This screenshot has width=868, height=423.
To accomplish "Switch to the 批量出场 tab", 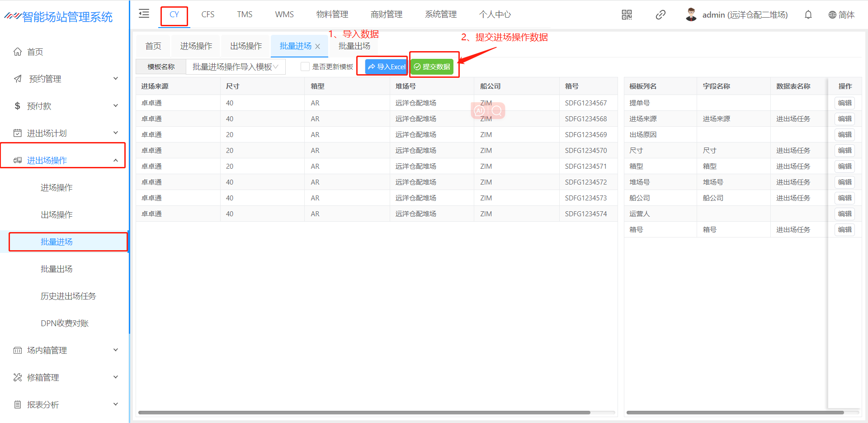I will tap(354, 46).
